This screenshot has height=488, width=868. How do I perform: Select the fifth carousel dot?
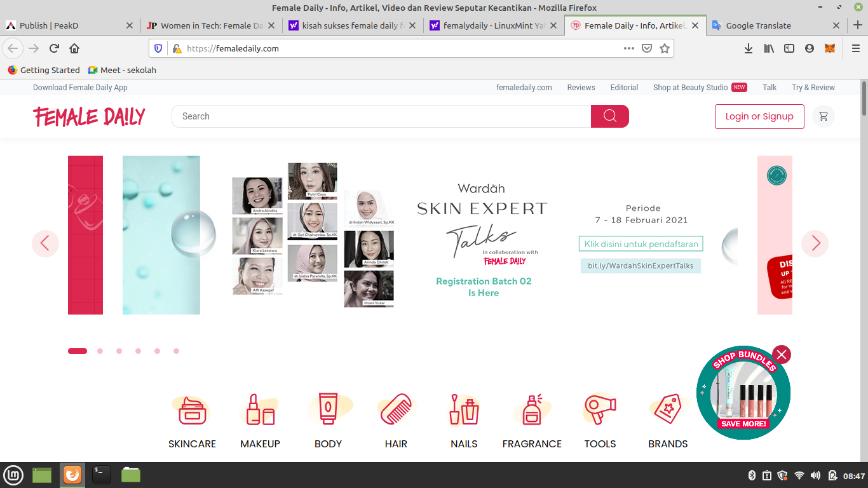[157, 351]
